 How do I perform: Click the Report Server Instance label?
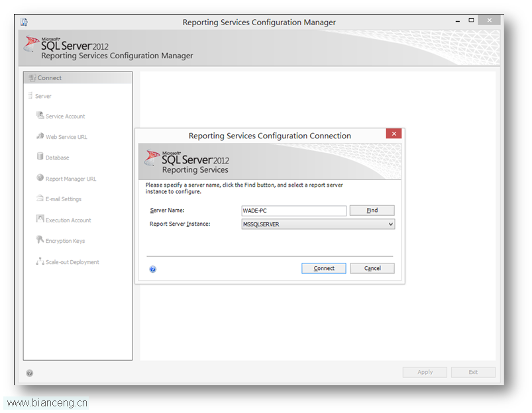pyautogui.click(x=180, y=224)
